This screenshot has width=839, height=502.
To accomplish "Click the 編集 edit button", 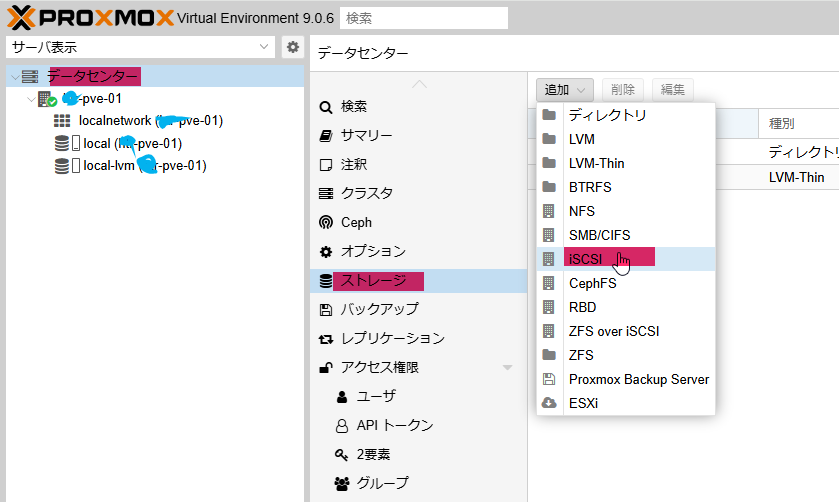I will coord(673,89).
